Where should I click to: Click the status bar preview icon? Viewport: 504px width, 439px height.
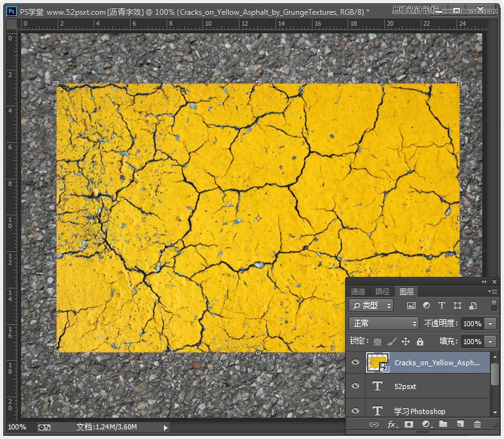point(44,427)
